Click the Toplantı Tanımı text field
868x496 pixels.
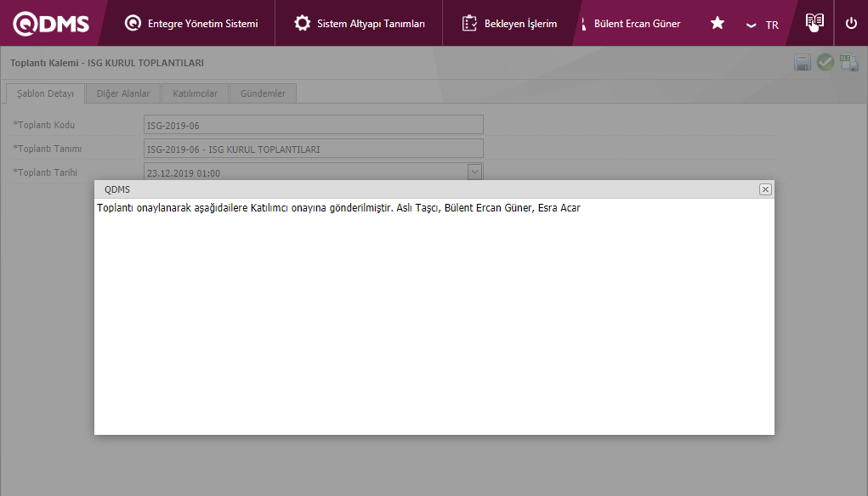click(313, 149)
